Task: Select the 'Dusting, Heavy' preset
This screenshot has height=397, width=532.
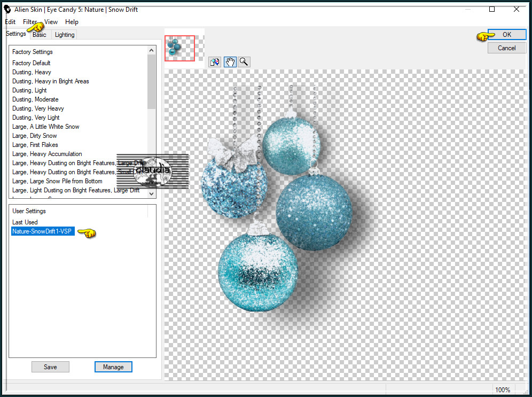Action: pos(32,72)
